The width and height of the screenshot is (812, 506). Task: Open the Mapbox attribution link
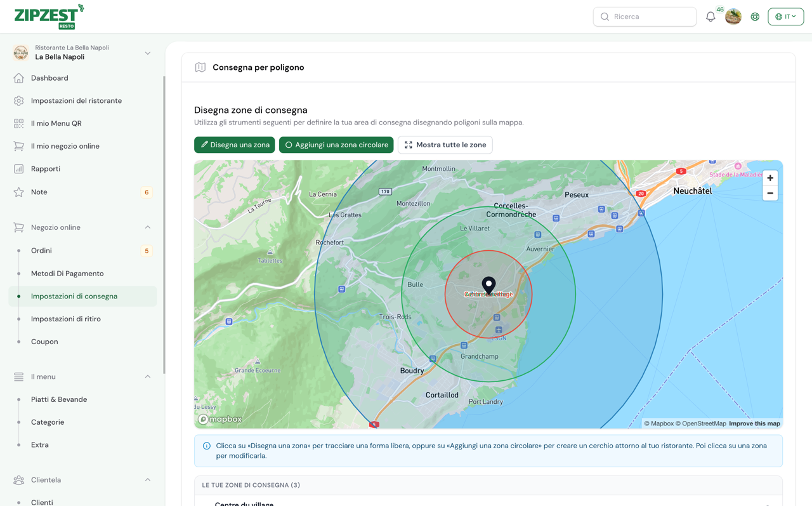[658, 423]
